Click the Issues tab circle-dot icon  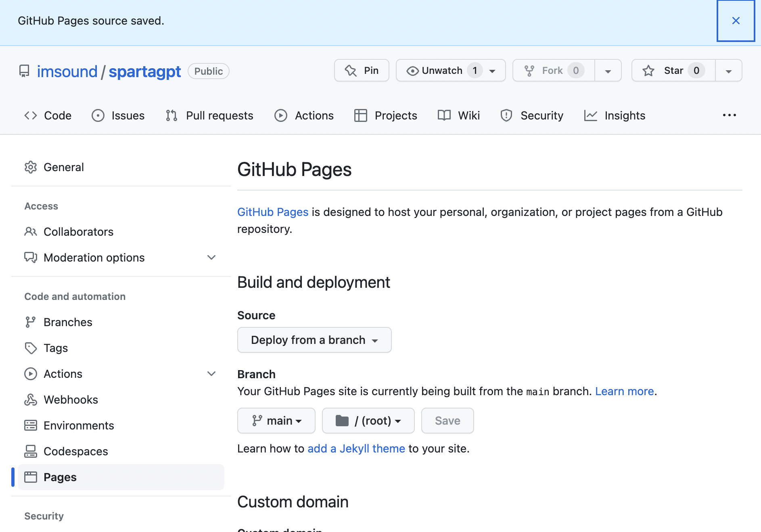click(x=98, y=115)
